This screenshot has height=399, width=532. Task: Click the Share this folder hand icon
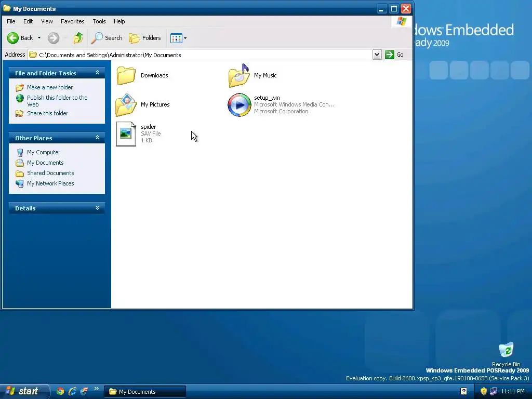20,113
